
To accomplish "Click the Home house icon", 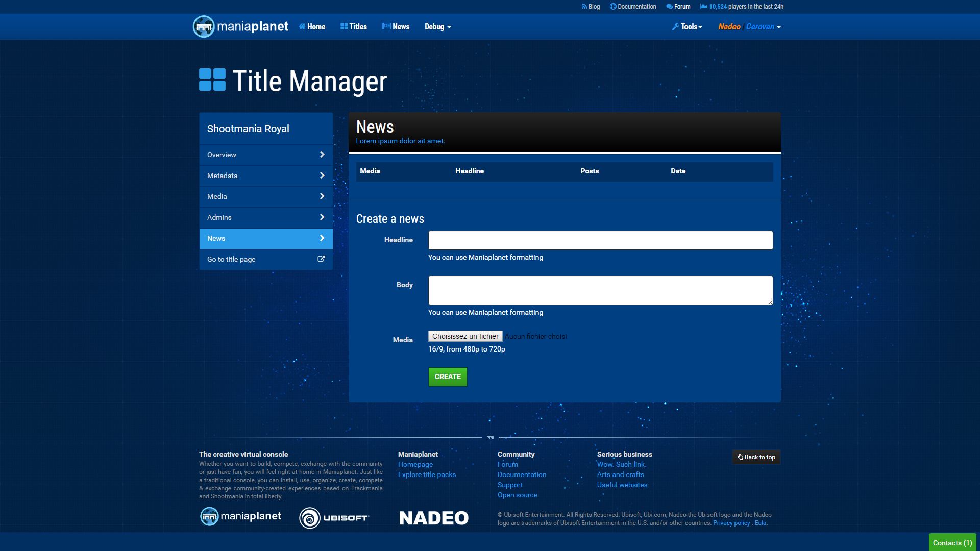I will click(x=302, y=27).
